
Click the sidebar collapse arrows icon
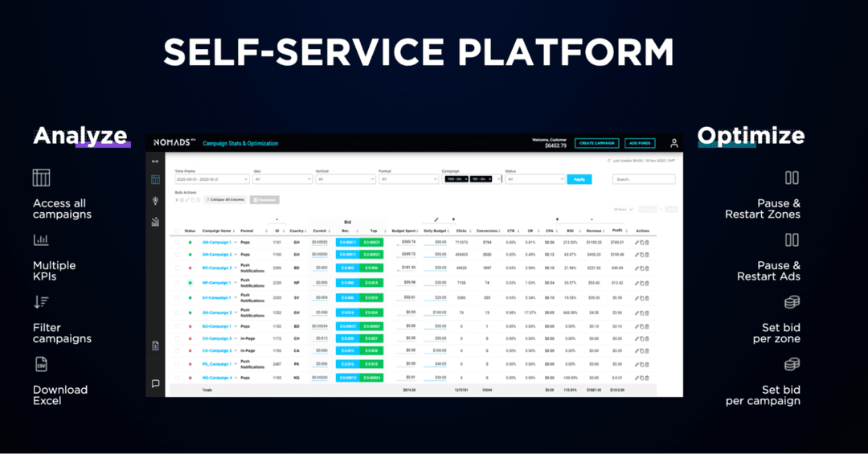point(155,162)
